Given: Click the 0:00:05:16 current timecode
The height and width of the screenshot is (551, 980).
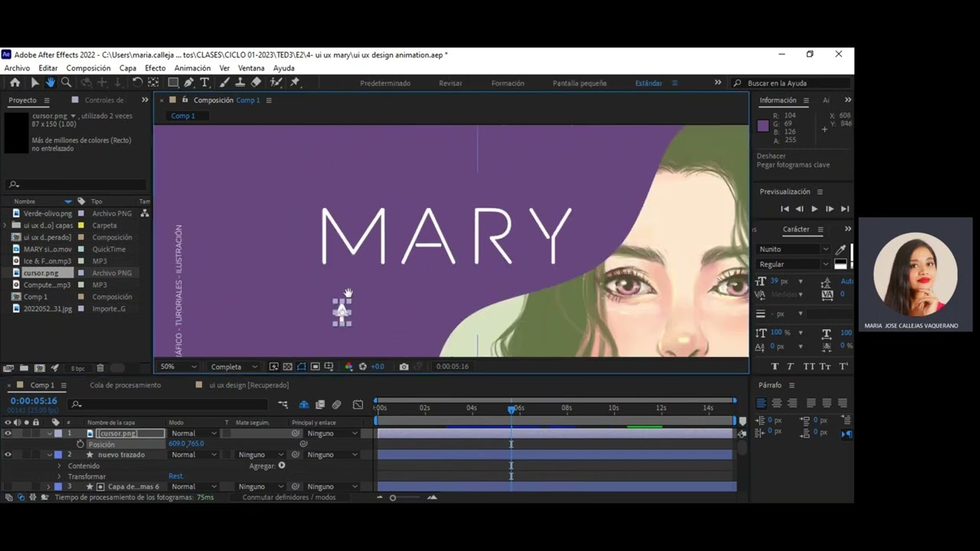Looking at the screenshot, I should [x=34, y=401].
